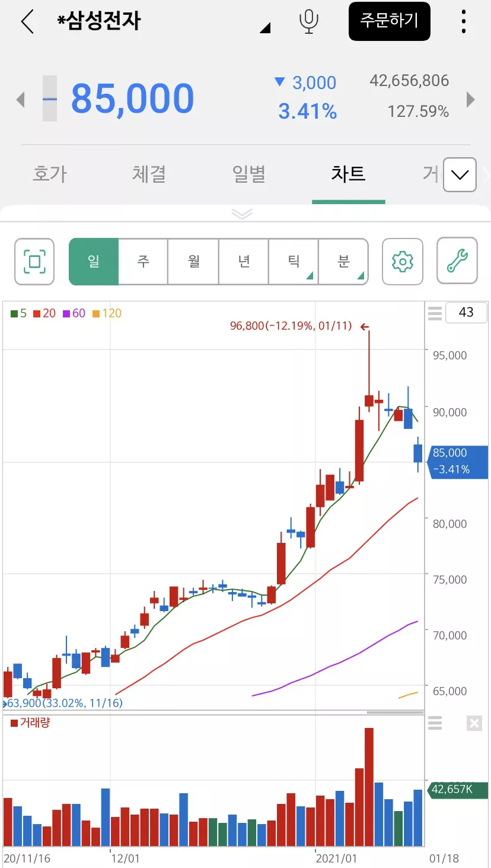Viewport: 491px width, 868px height.
Task: Tap the 01/18 end date label
Action: tap(444, 859)
